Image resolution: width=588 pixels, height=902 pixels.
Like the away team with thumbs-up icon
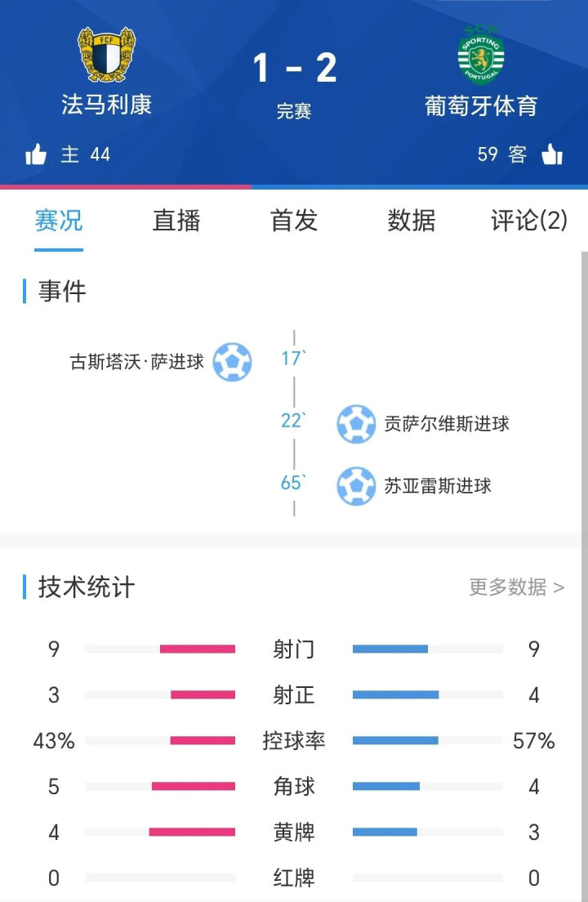[x=552, y=154]
